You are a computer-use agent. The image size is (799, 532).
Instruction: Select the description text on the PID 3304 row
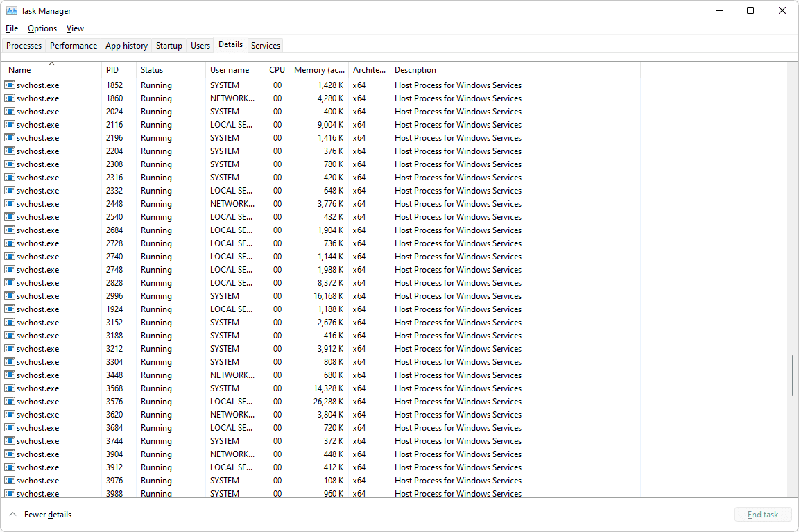click(458, 362)
